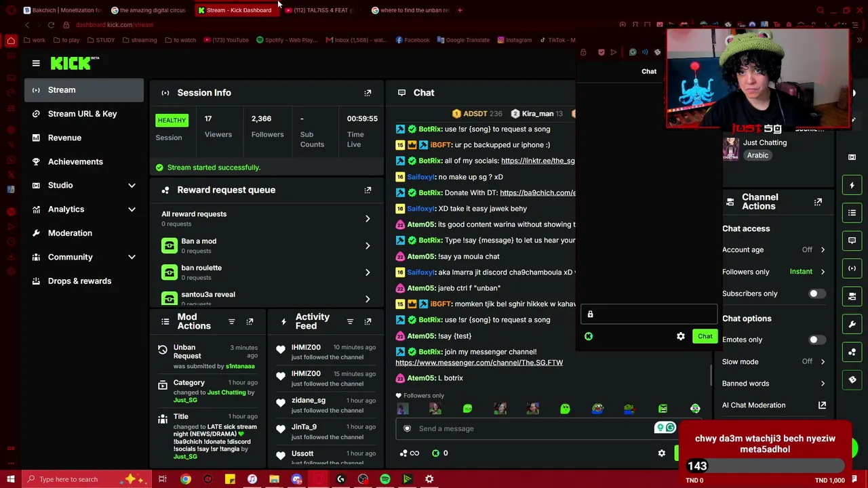
Task: Open the YouTube bookmark
Action: [225, 40]
